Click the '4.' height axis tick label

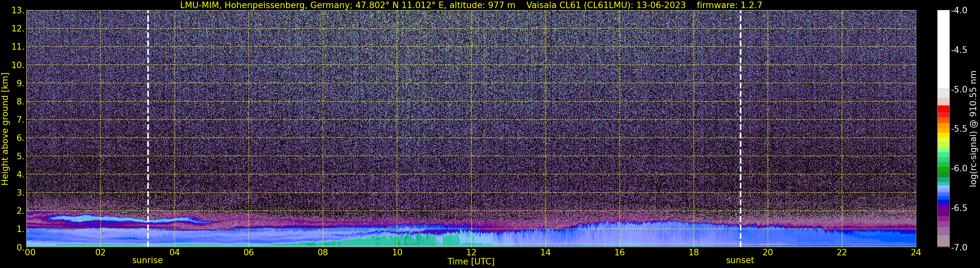coord(20,174)
